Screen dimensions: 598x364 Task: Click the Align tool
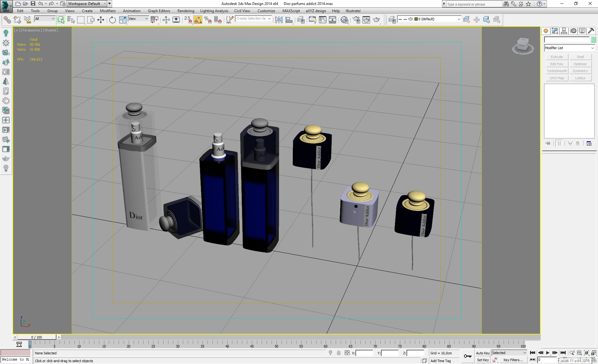[x=289, y=20]
